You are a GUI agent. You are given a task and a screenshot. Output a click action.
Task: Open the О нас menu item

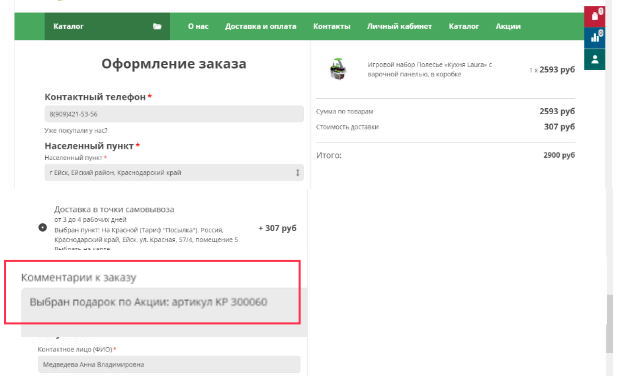tap(198, 26)
